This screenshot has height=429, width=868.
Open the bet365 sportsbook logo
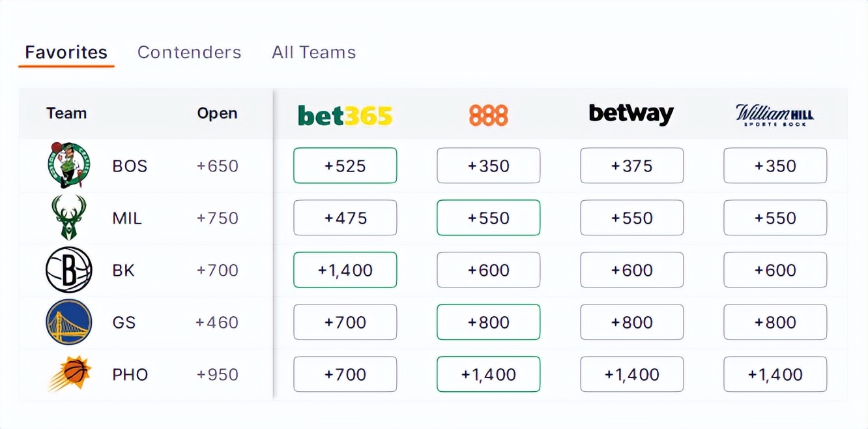pyautogui.click(x=345, y=115)
